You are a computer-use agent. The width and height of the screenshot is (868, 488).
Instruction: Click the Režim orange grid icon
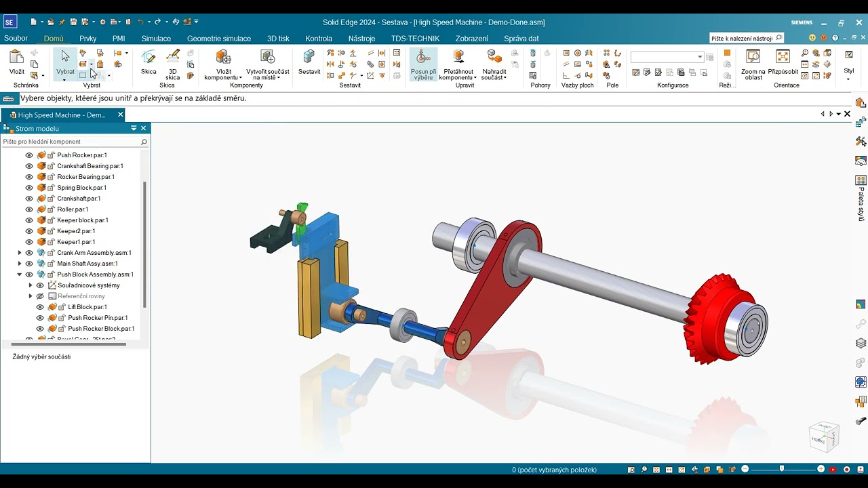727,53
